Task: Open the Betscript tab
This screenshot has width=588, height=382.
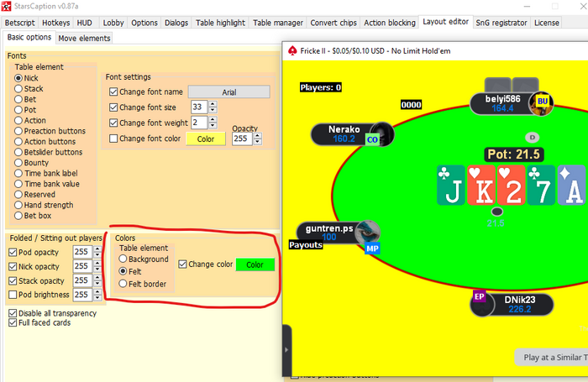Action: [19, 23]
